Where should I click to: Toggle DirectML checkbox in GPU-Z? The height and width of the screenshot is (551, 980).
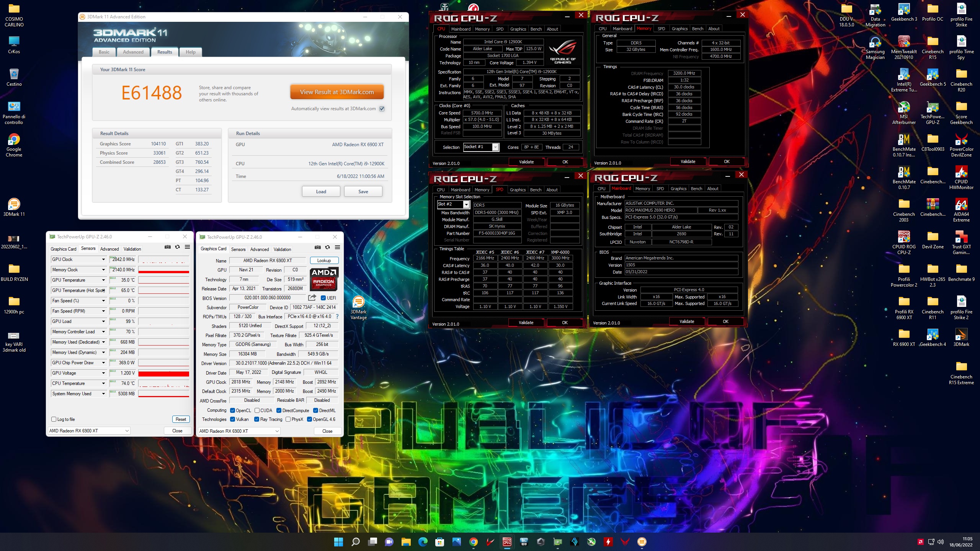(316, 411)
